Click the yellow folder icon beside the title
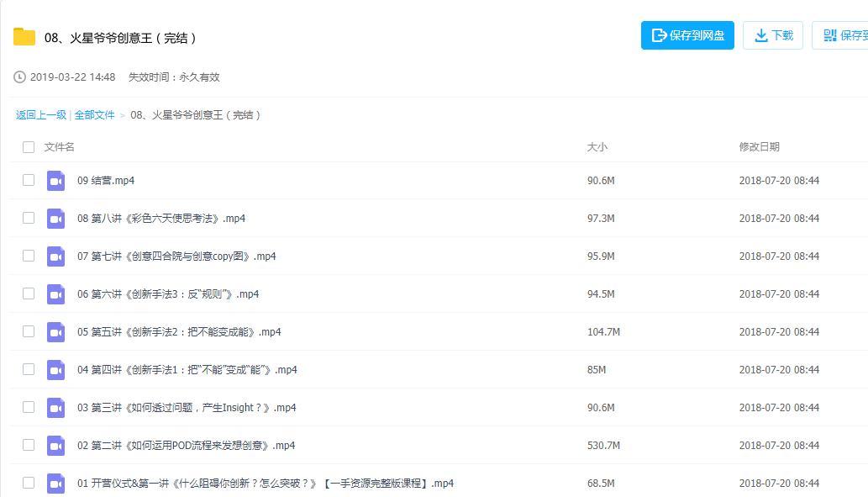 (x=24, y=36)
